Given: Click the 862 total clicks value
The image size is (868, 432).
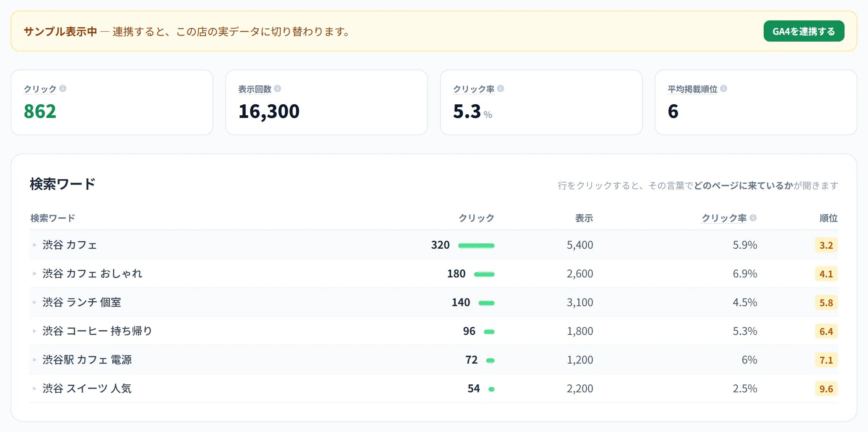Looking at the screenshot, I should (40, 111).
